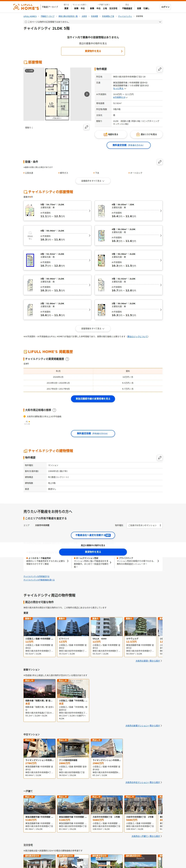
Task: Select 1999年5月 (築27年) value
Action: 58,471
